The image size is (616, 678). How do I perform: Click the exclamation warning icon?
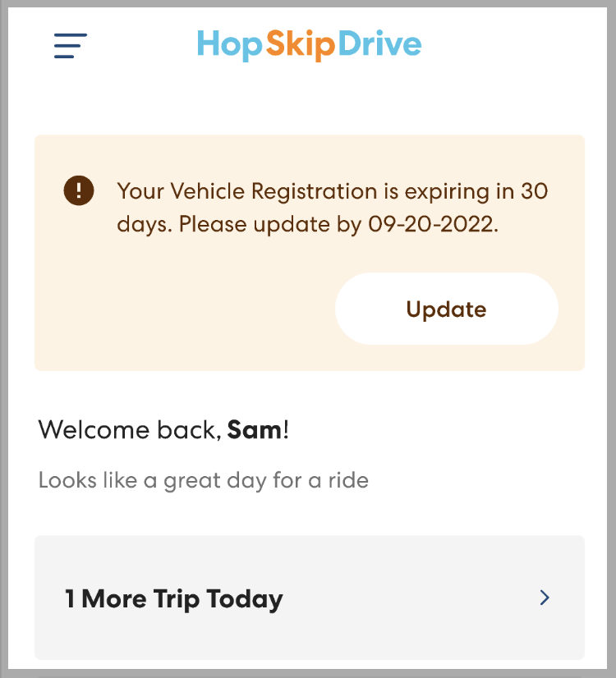79,192
